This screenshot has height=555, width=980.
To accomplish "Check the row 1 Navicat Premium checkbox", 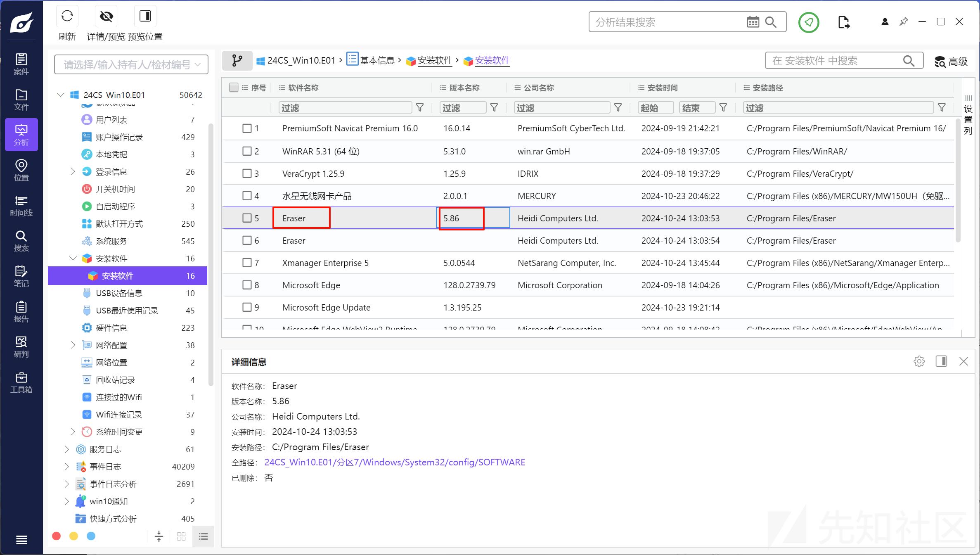I will pyautogui.click(x=247, y=128).
